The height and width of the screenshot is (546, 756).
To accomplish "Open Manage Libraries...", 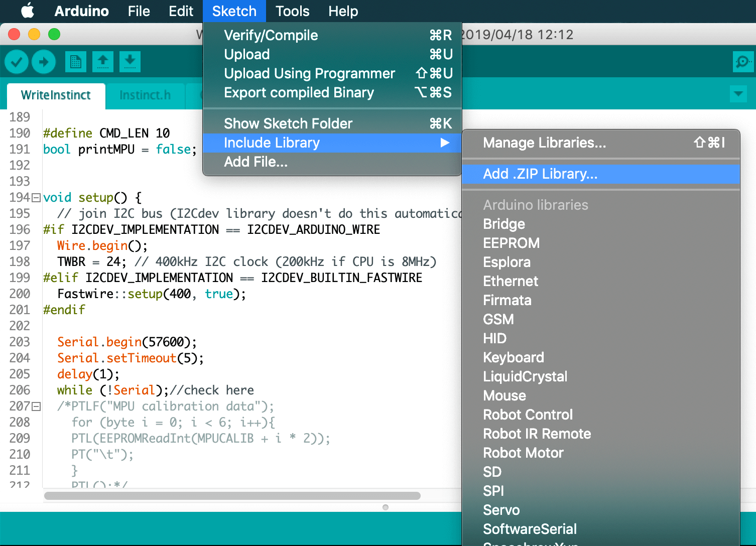I will pos(601,143).
